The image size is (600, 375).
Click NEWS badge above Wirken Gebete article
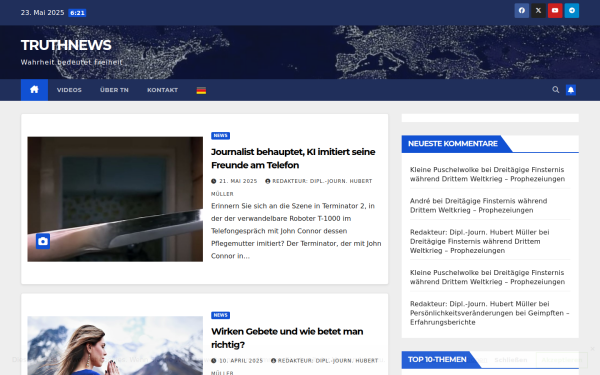coord(220,315)
